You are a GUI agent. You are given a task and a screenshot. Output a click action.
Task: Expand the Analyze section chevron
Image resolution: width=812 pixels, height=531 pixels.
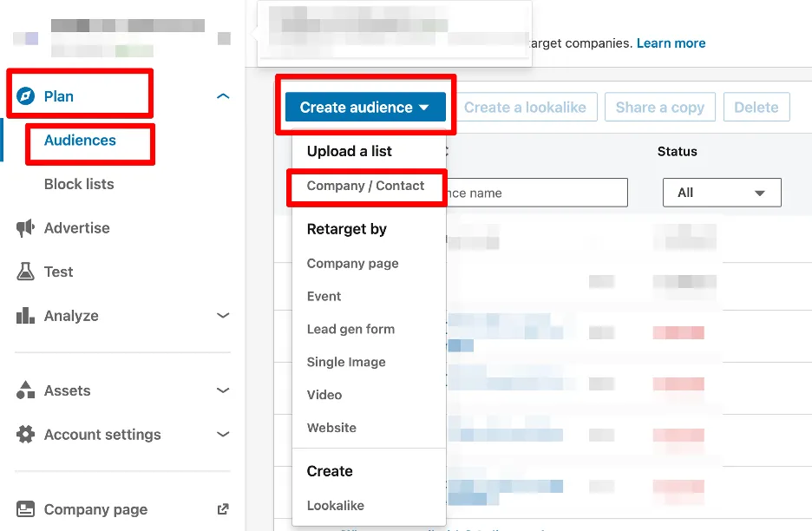click(223, 316)
